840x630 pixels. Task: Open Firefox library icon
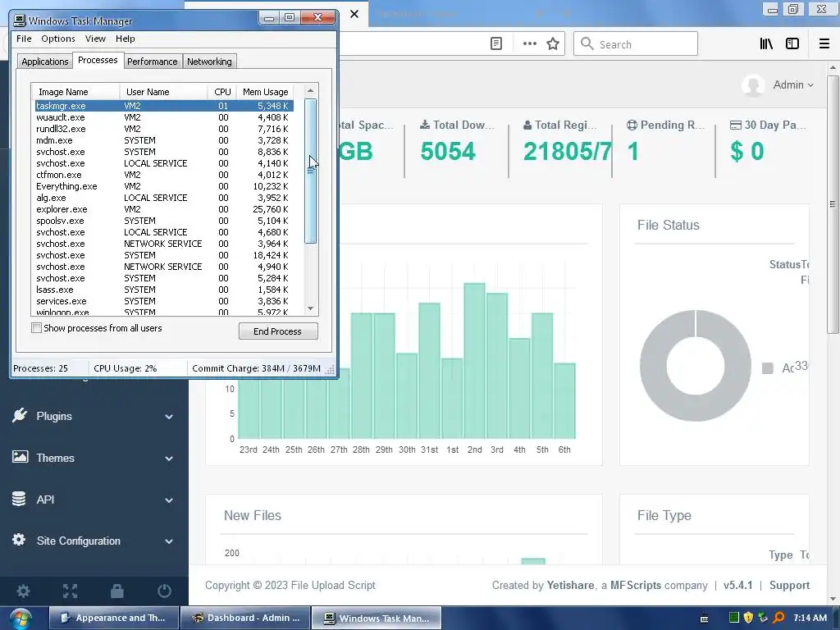pyautogui.click(x=766, y=43)
